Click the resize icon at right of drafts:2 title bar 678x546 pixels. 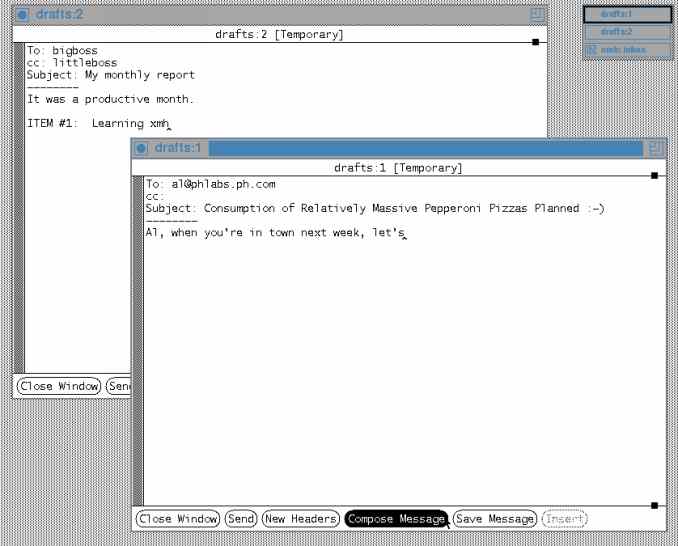click(x=537, y=14)
